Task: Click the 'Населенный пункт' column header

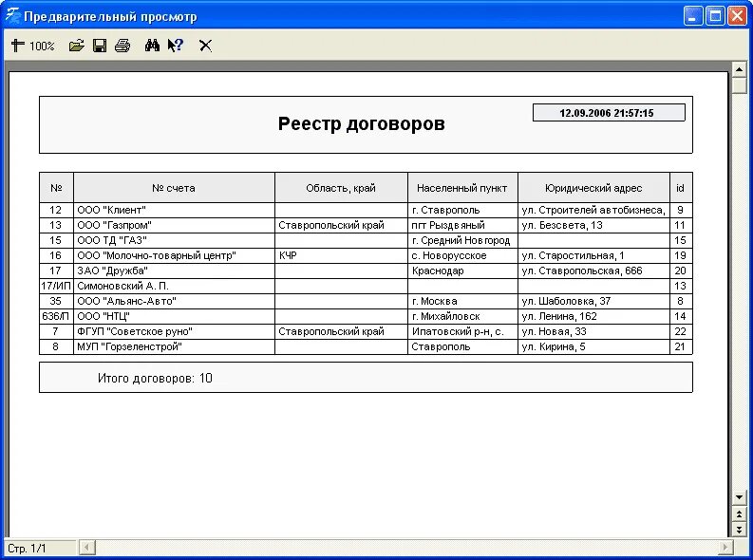Action: [x=462, y=188]
